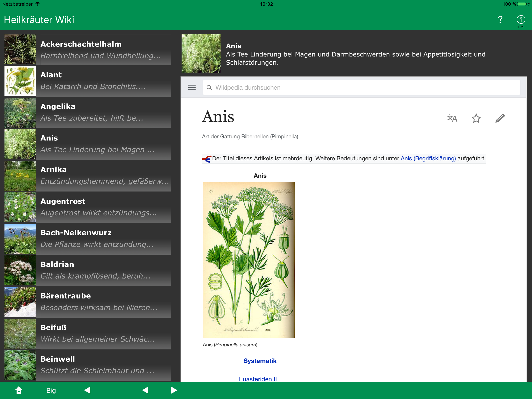Follow the Systematik link

coord(260,361)
